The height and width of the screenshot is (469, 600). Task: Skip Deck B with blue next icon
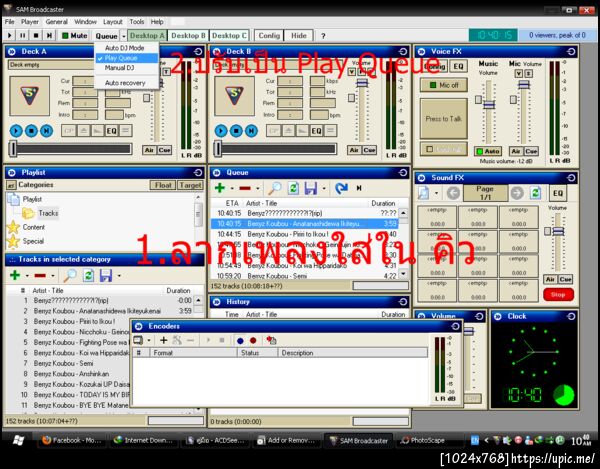(251, 131)
